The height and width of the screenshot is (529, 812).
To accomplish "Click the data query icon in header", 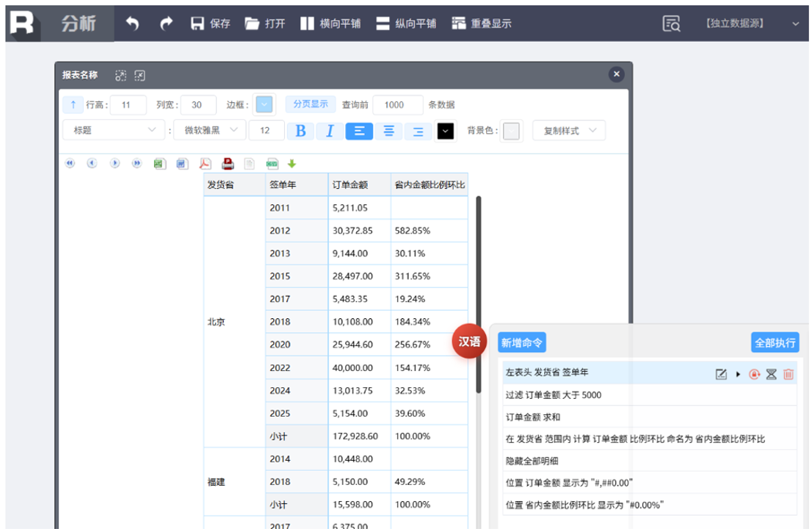I will (671, 24).
